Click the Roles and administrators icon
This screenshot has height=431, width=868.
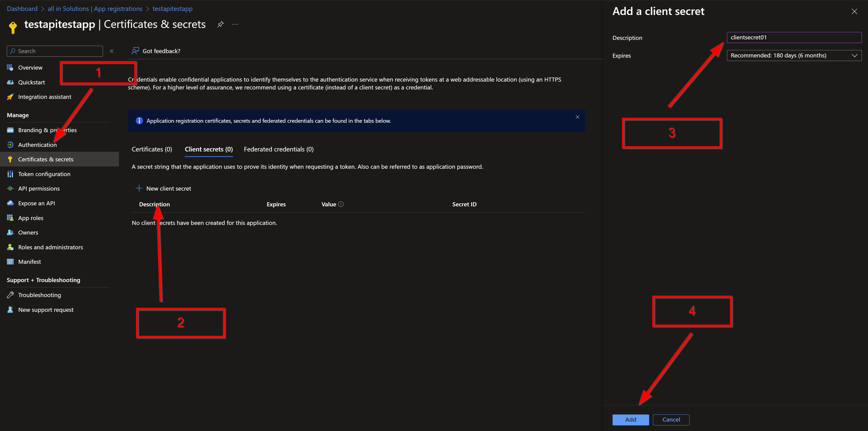[10, 247]
